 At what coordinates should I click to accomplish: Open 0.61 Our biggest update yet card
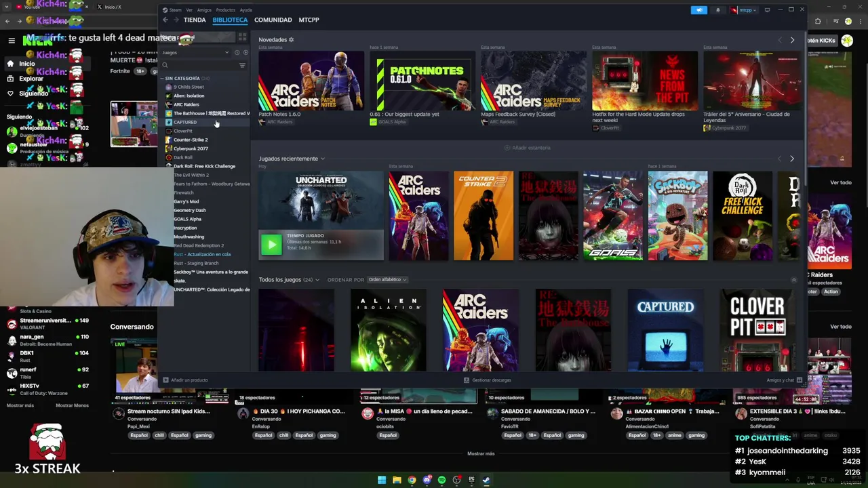pyautogui.click(x=422, y=81)
